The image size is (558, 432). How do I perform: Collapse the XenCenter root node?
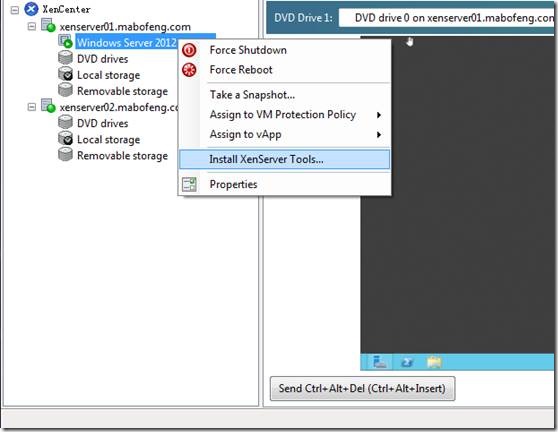[15, 10]
